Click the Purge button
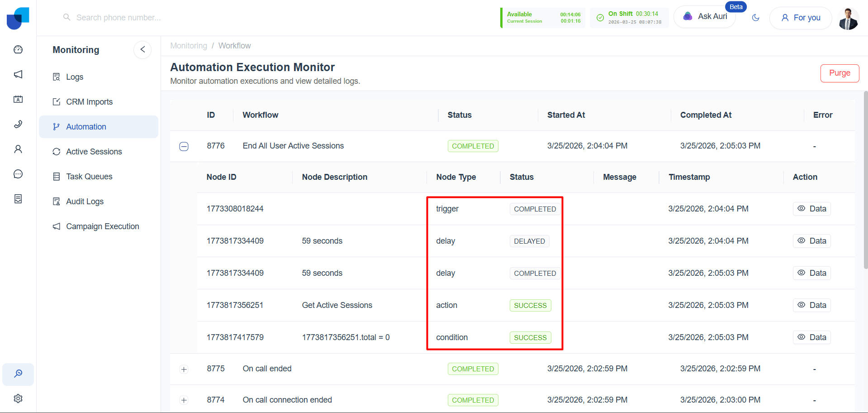 click(x=840, y=73)
